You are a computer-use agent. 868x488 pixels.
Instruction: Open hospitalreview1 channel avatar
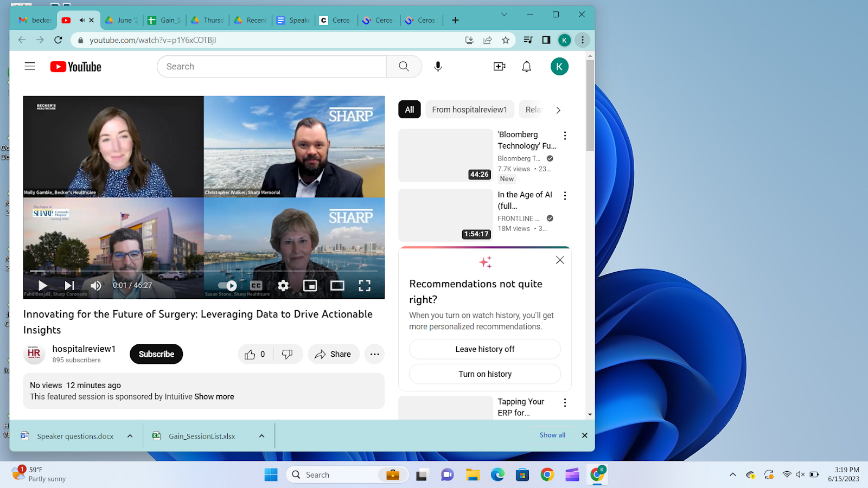click(34, 354)
